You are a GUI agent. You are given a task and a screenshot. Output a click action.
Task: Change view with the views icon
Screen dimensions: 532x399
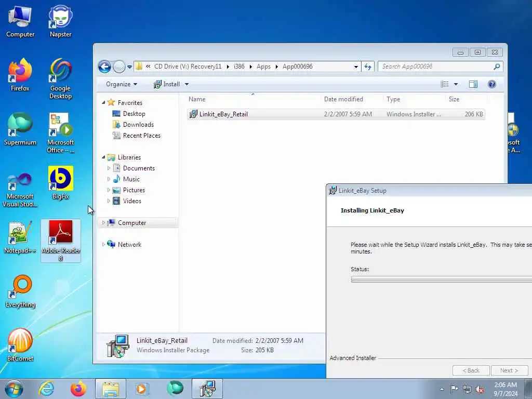tap(445, 84)
